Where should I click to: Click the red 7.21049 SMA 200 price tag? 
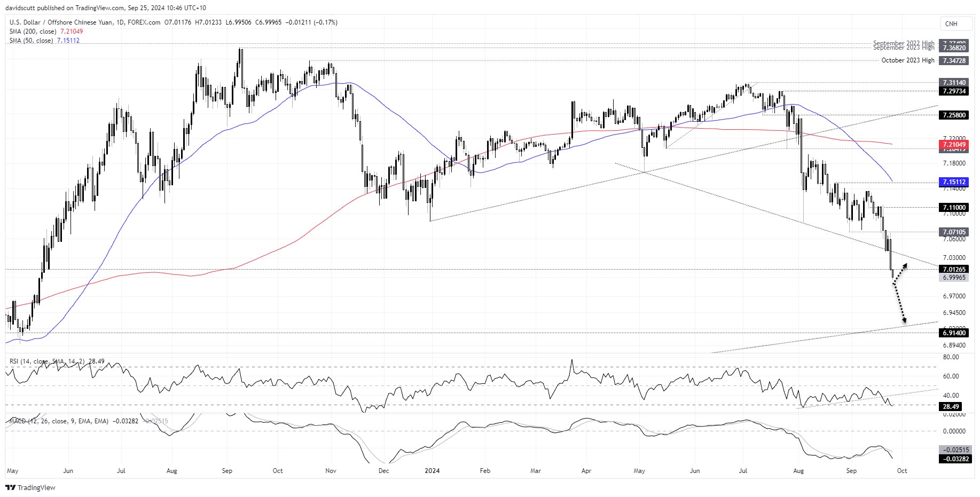(x=954, y=145)
